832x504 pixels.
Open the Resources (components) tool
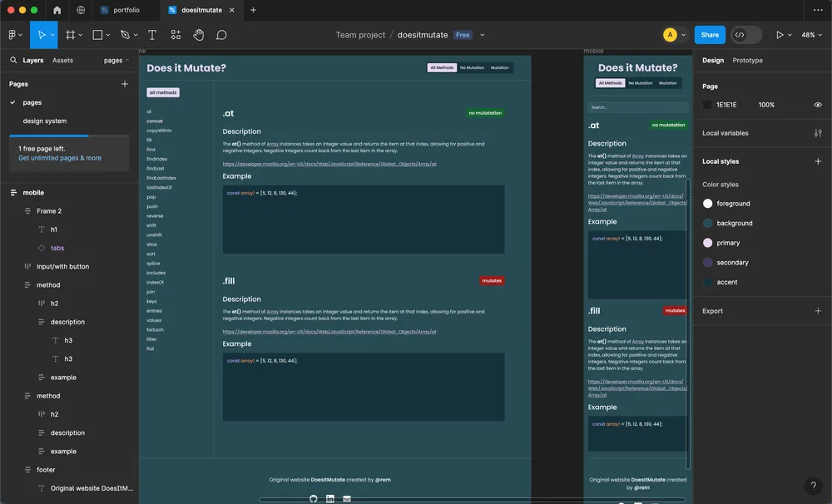pyautogui.click(x=176, y=35)
